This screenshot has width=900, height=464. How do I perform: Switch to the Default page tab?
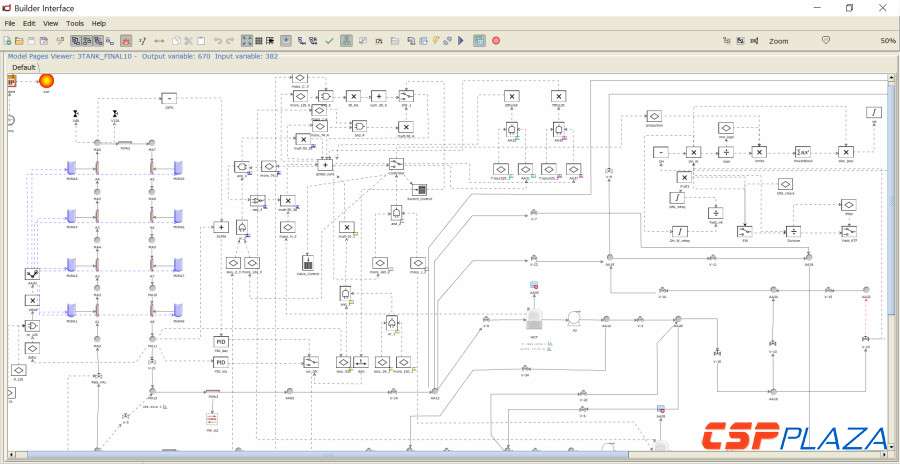click(24, 67)
